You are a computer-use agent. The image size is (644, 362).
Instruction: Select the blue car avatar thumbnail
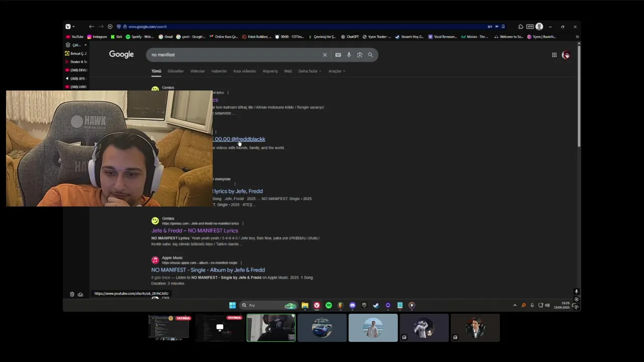[322, 328]
